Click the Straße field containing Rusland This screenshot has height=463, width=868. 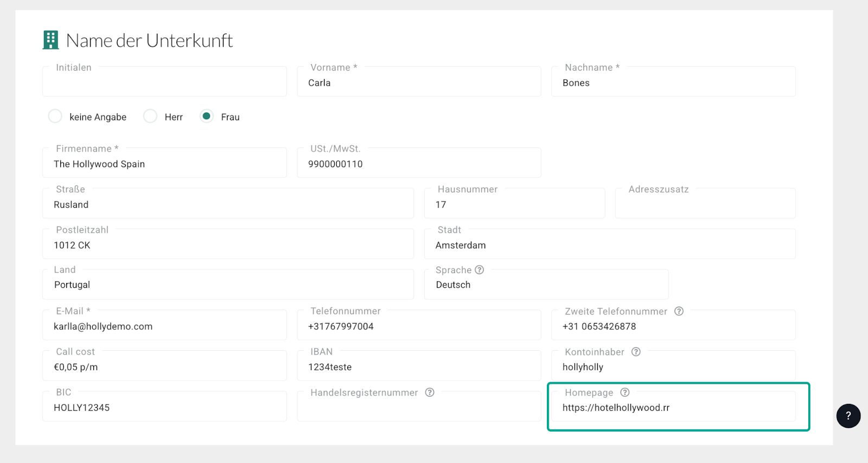coord(228,203)
